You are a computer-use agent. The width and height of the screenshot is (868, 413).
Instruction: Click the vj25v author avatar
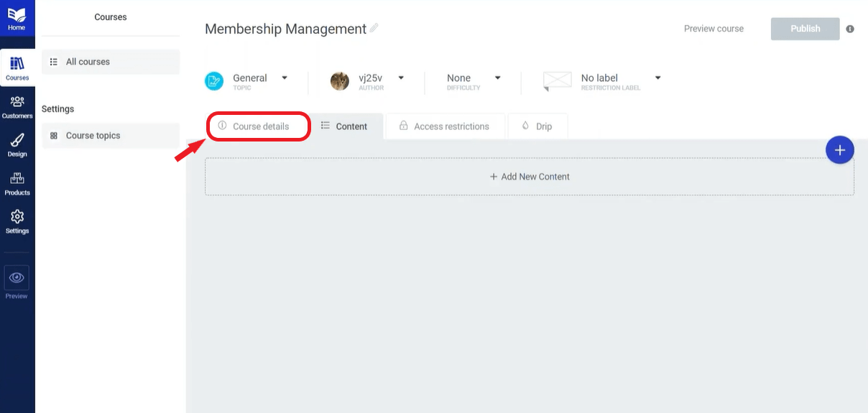coord(340,81)
